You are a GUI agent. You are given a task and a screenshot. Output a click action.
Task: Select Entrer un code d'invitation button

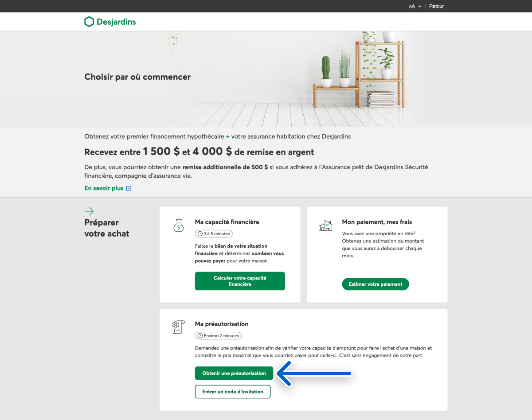(233, 392)
